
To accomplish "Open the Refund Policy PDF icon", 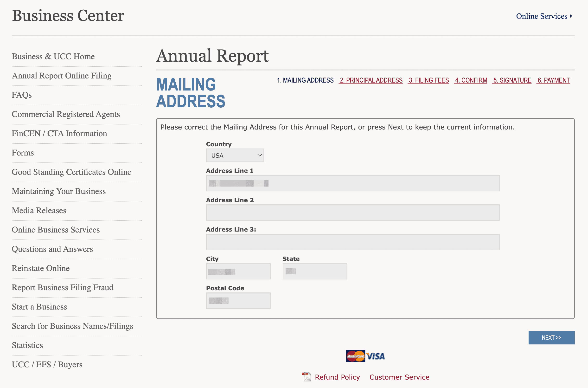I will (x=306, y=377).
